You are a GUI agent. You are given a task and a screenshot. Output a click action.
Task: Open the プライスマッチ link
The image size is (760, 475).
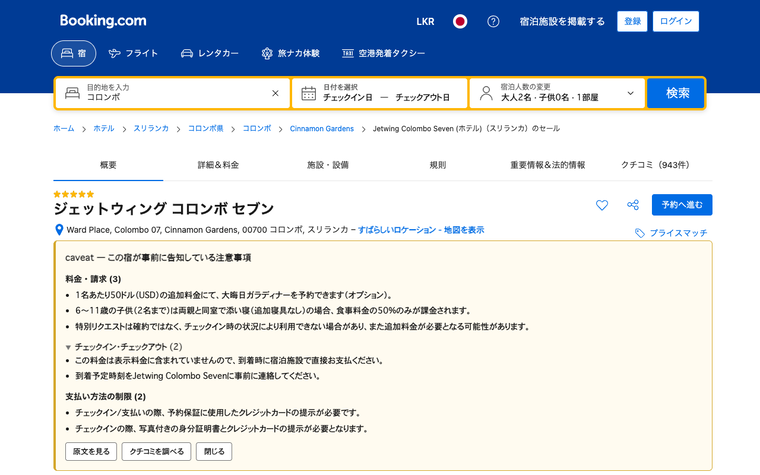click(x=678, y=233)
